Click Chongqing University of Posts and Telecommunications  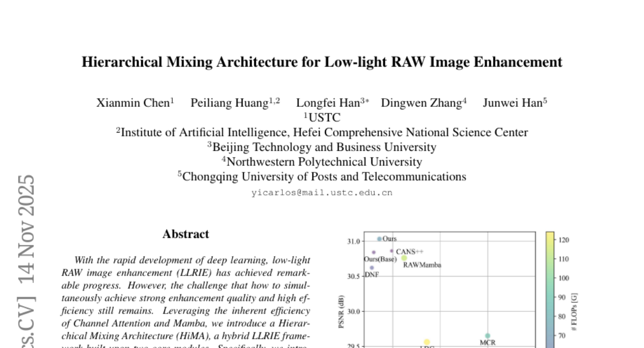coord(322,177)
